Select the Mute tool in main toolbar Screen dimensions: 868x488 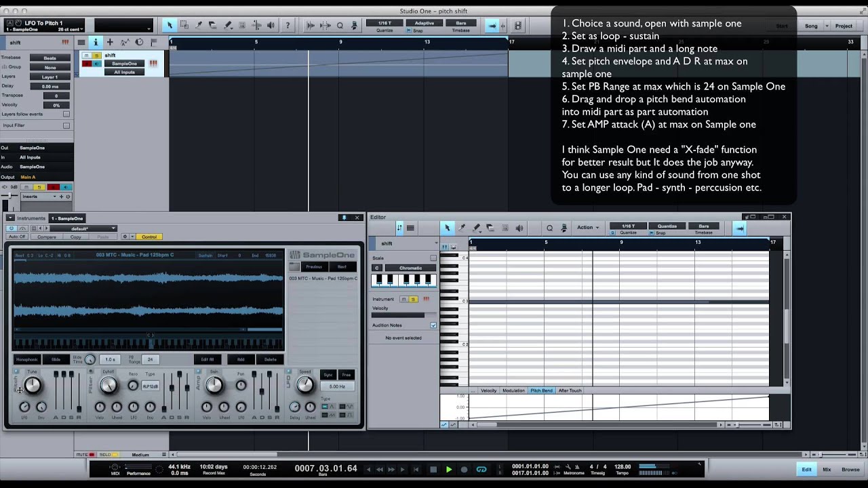pos(242,26)
